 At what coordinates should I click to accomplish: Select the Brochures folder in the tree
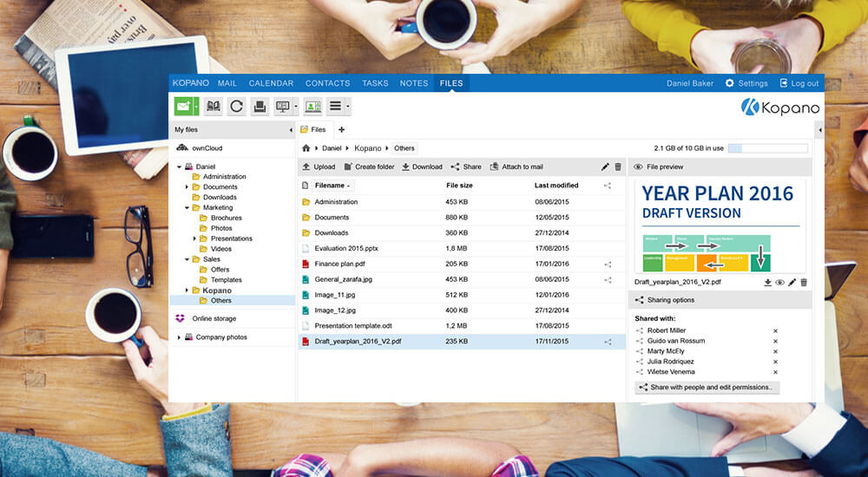pyautogui.click(x=227, y=218)
